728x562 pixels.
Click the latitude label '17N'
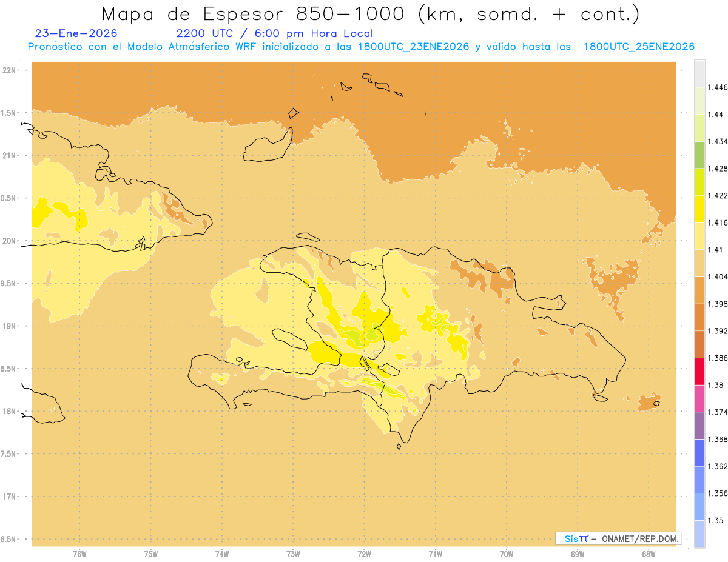[10, 497]
